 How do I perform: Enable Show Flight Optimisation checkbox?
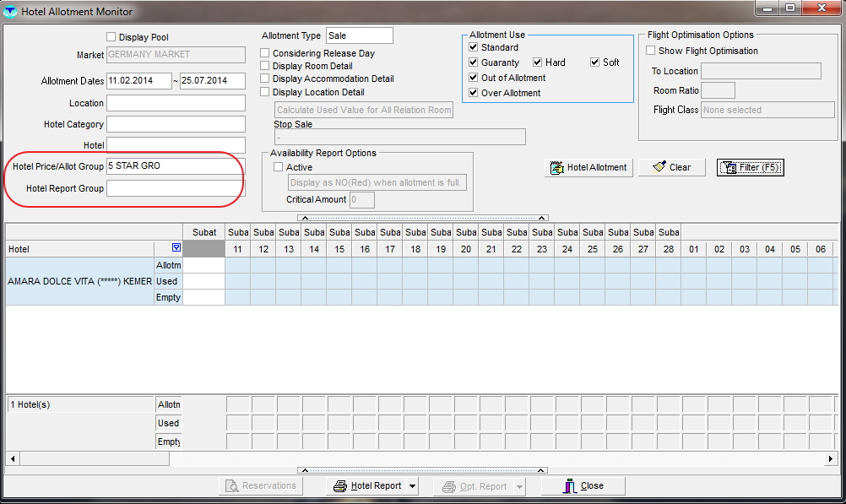click(651, 51)
